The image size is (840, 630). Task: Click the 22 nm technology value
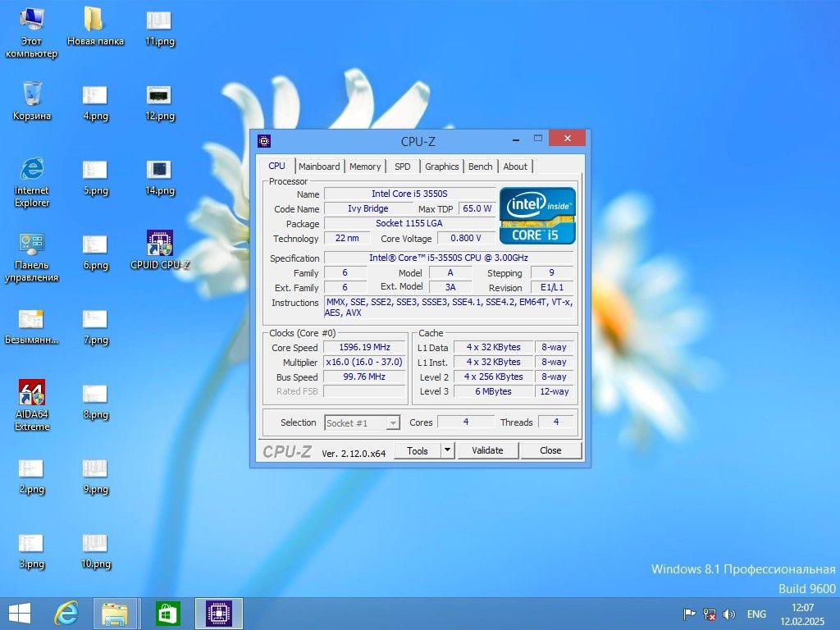pyautogui.click(x=347, y=238)
